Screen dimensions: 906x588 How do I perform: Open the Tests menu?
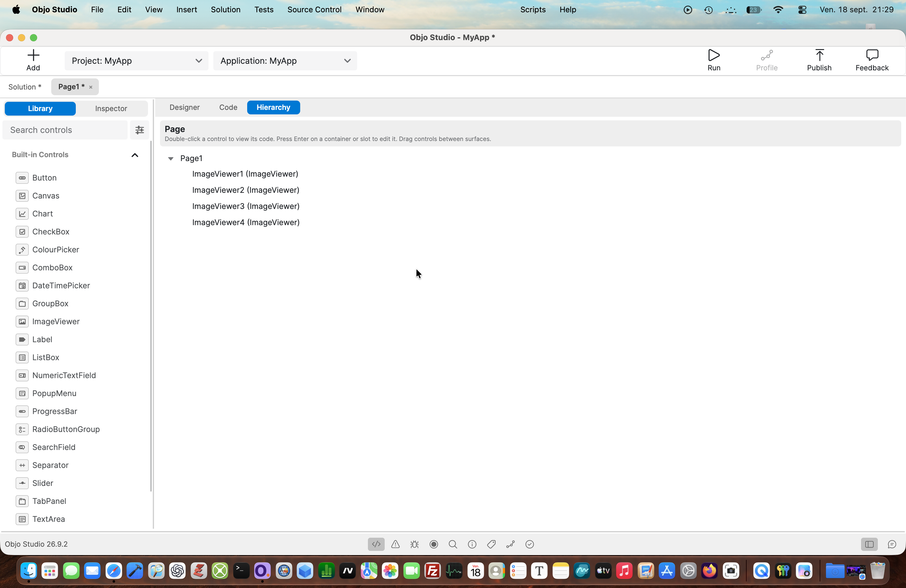point(264,10)
